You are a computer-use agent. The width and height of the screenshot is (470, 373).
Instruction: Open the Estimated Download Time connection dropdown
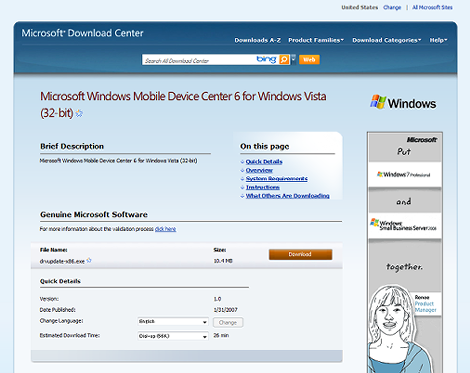point(173,336)
